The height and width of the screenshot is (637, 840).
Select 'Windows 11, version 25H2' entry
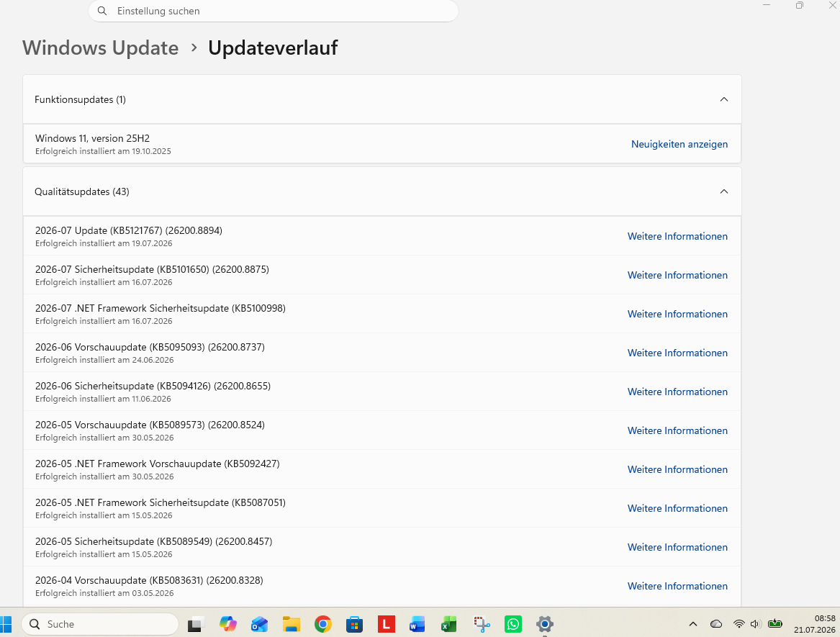click(x=382, y=144)
